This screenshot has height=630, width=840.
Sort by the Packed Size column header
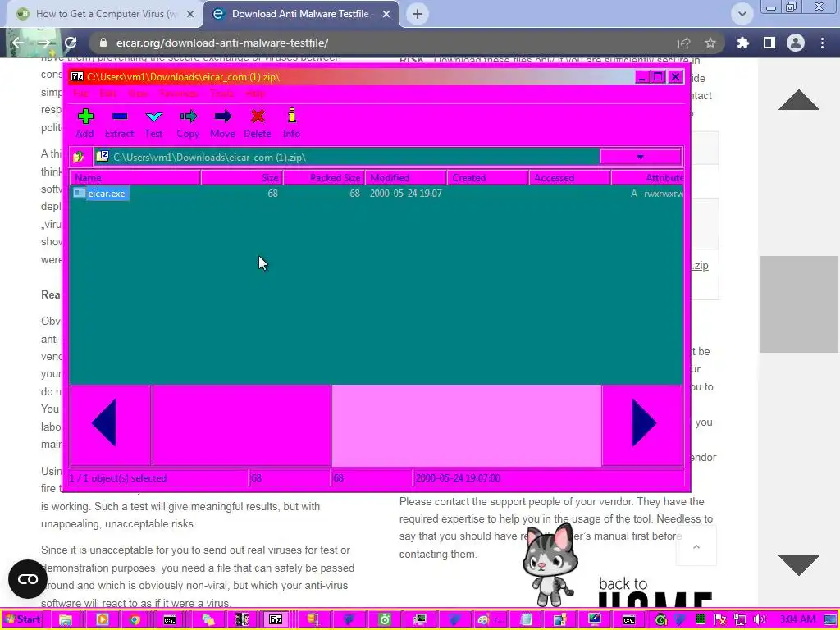click(x=324, y=178)
